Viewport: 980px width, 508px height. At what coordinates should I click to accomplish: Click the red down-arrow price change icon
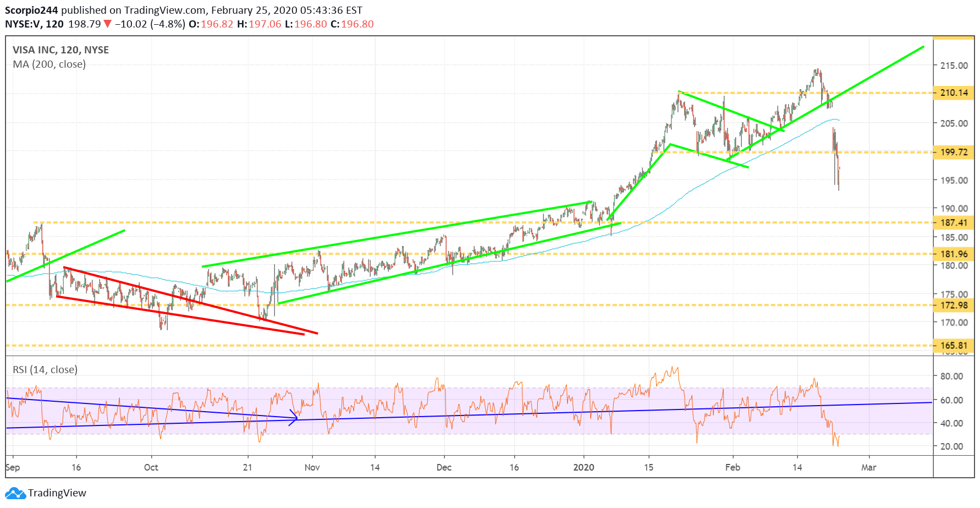coord(108,24)
